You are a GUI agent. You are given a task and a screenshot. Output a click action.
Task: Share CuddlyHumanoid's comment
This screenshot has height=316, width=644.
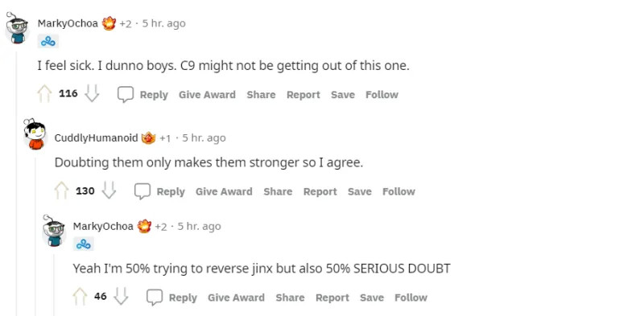tap(278, 191)
